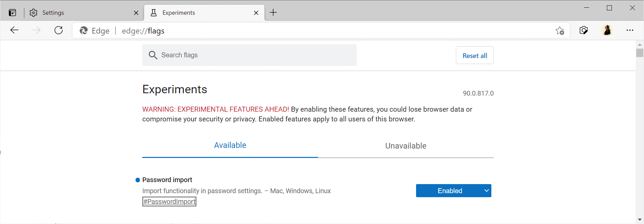The width and height of the screenshot is (644, 224).
Task: Switch to the Available tab
Action: click(x=230, y=146)
